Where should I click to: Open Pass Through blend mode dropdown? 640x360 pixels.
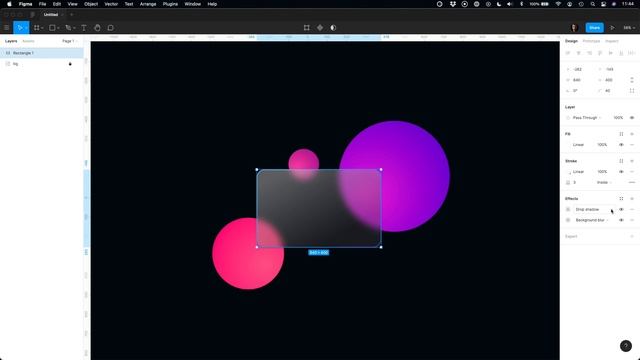click(x=587, y=118)
